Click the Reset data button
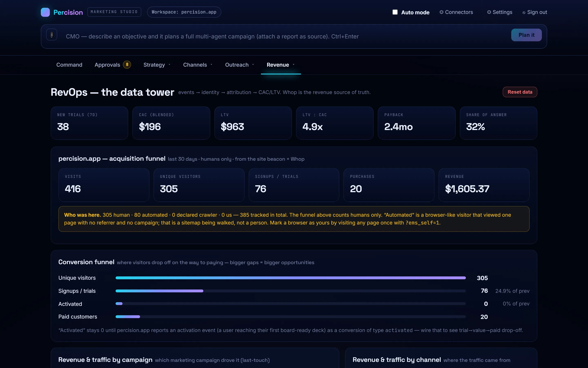 click(x=520, y=92)
